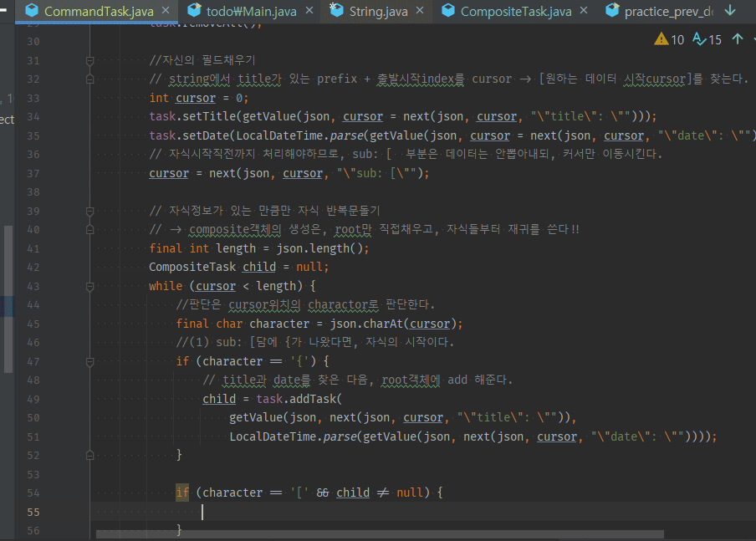Show hidden tabs dropdown arrow

coord(730,10)
